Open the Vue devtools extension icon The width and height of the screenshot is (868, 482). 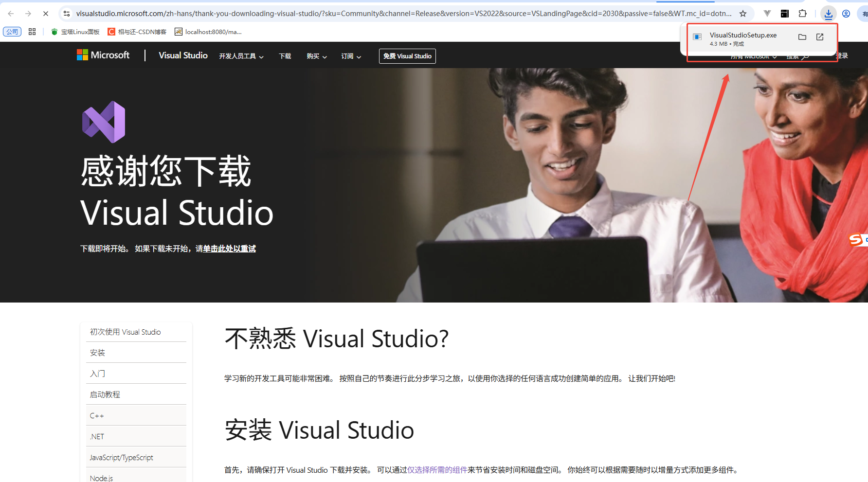pyautogui.click(x=767, y=14)
